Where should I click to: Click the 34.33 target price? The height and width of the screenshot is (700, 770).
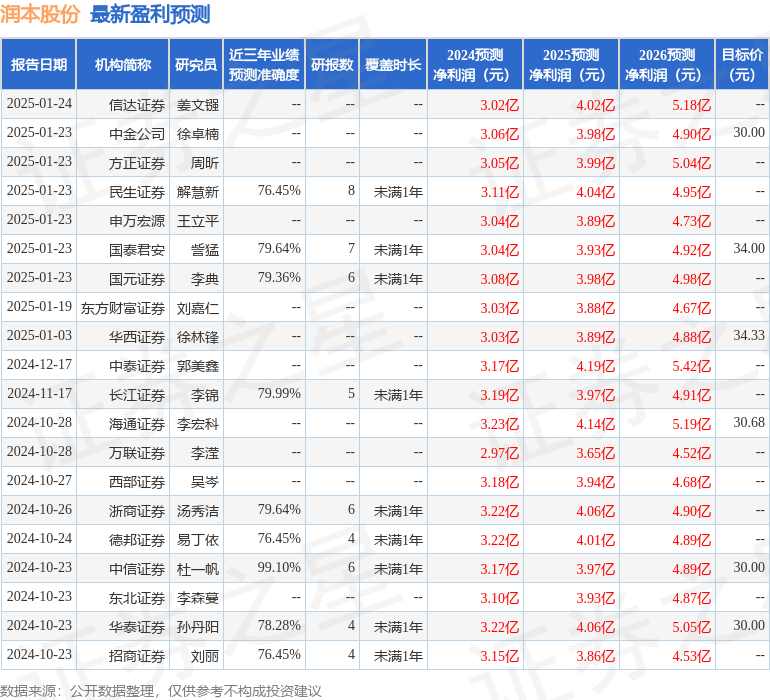coord(749,336)
